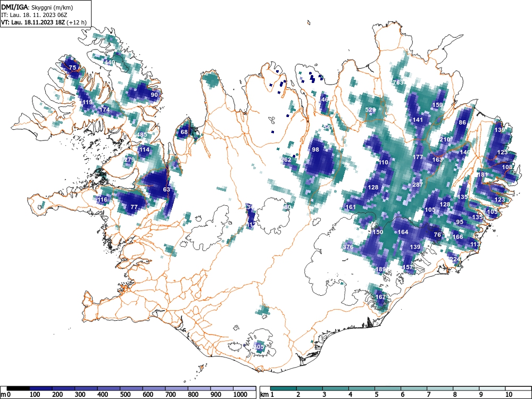Click the visibility value 262 on the map

point(286,160)
